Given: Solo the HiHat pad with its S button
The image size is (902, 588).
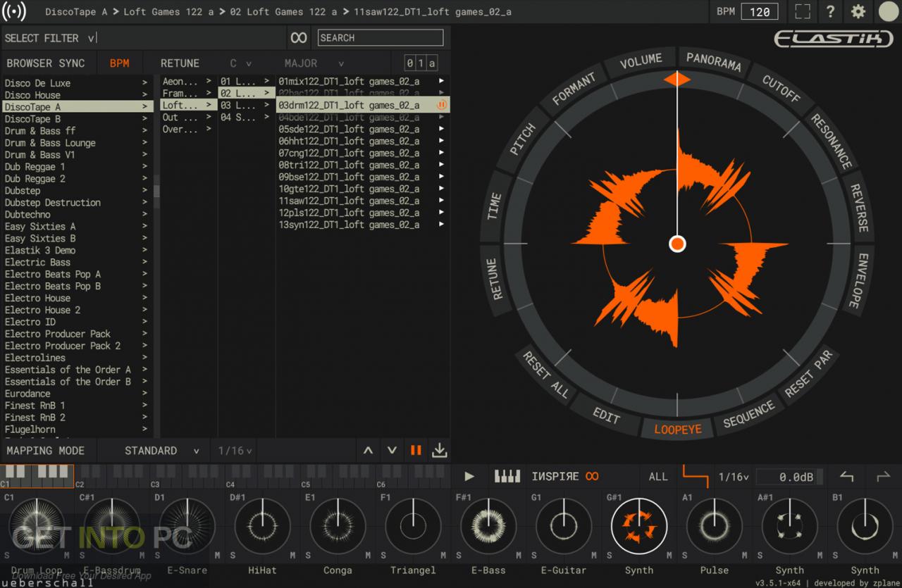Looking at the screenshot, I should (x=231, y=555).
